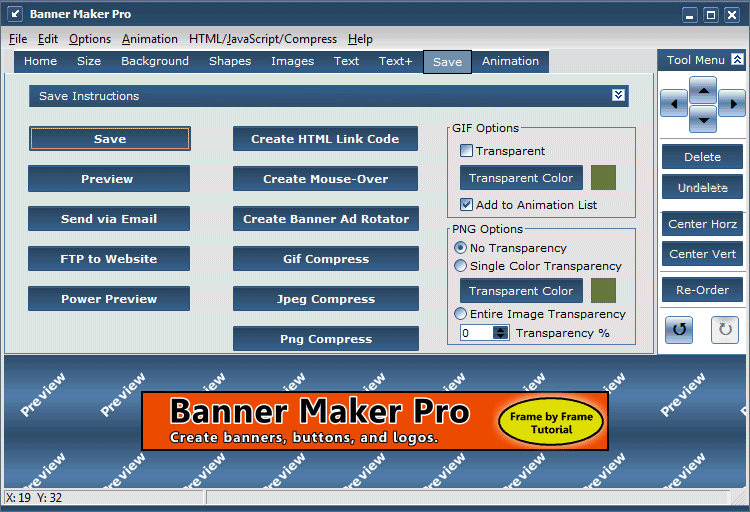Collapse the Tool Menu panel
Viewport: 750px width, 512px height.
click(737, 59)
